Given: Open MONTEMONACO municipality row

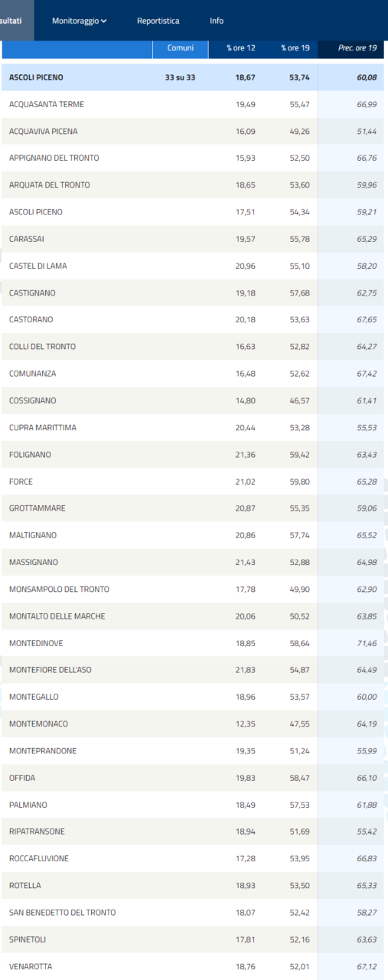Looking at the screenshot, I should pos(193,724).
